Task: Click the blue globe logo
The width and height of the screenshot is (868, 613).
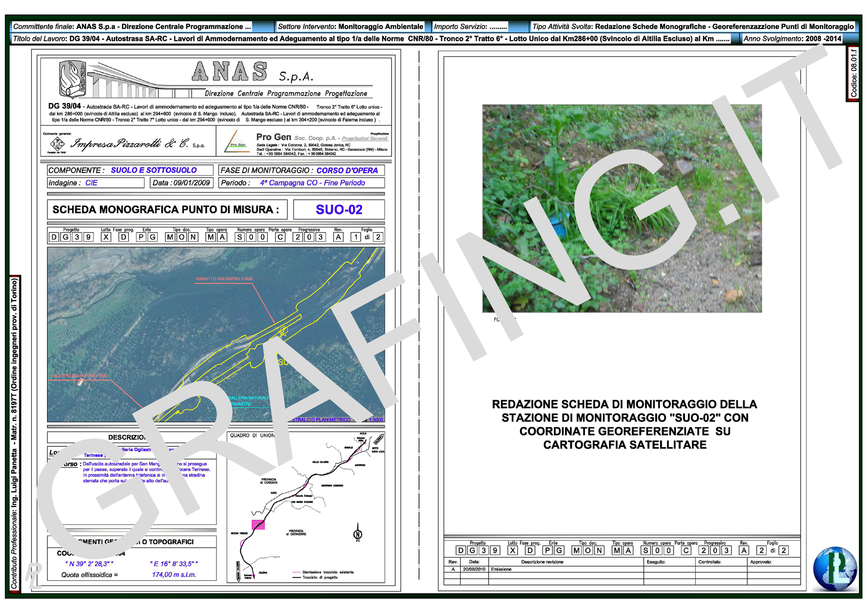Action: pos(835,569)
